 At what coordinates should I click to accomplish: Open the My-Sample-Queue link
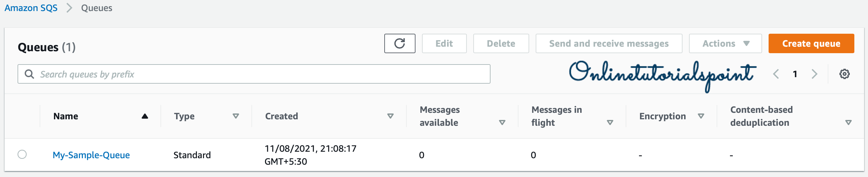coord(91,155)
